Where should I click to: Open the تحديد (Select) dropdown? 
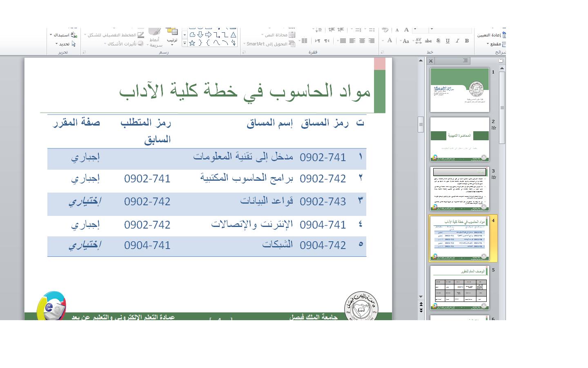64,44
